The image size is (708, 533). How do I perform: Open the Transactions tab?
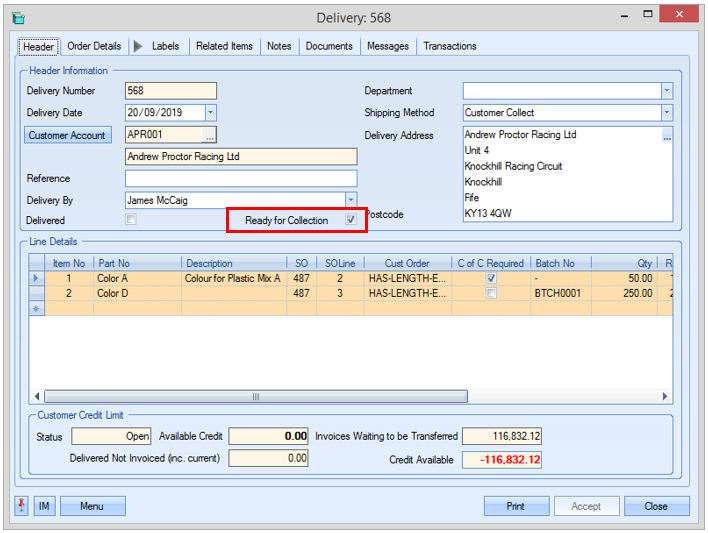tap(449, 46)
